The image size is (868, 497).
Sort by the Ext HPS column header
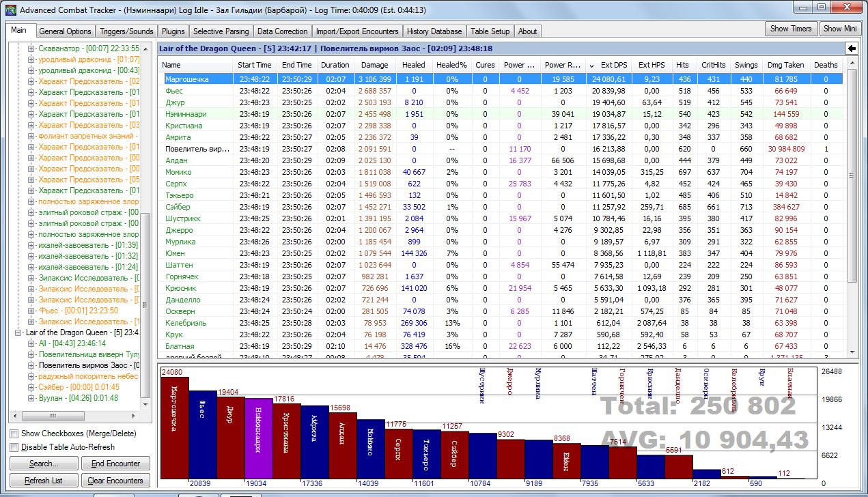[652, 65]
